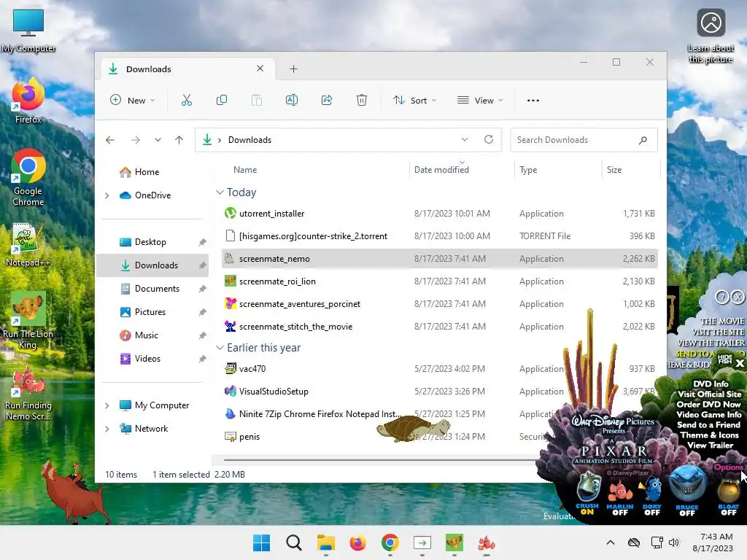Click Order DVD Now link
This screenshot has height=560, width=747.
(x=709, y=404)
